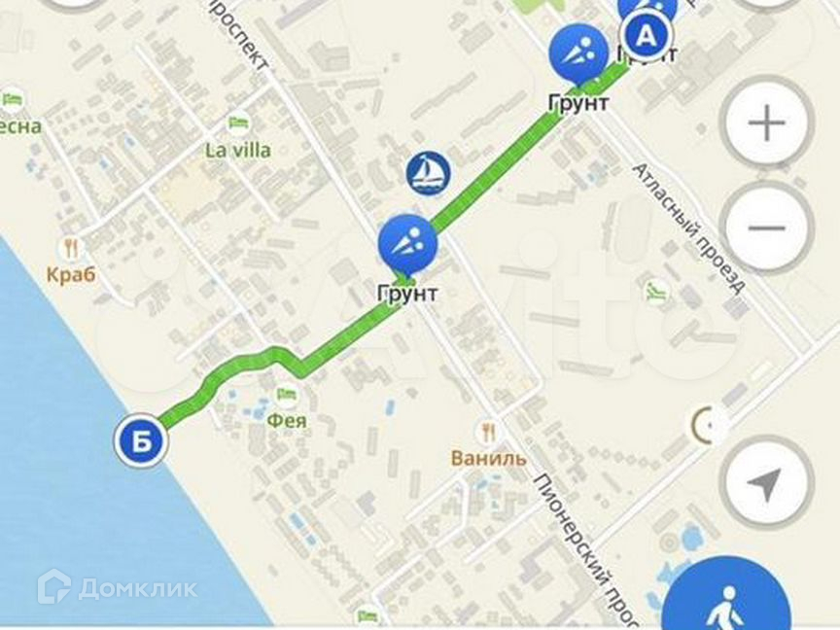Tap the hotel icon below Атласный проезд
Viewport: 840px width, 630px height.
click(658, 292)
